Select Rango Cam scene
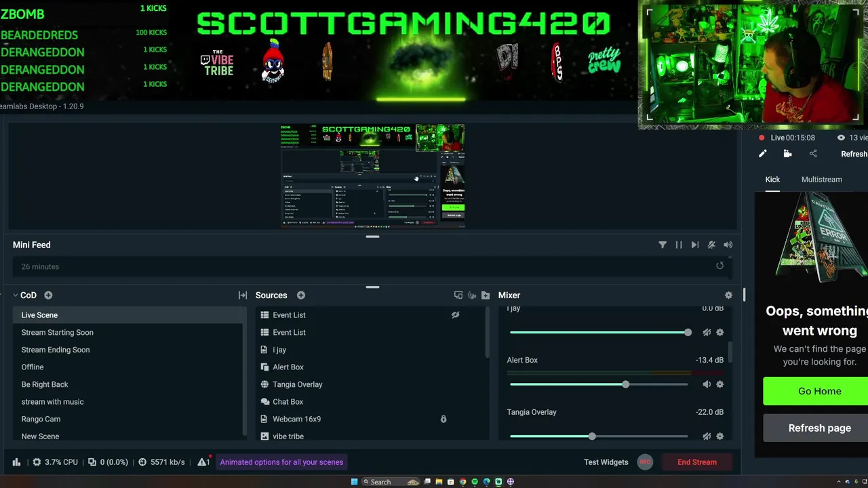868x488 pixels. pos(129,419)
